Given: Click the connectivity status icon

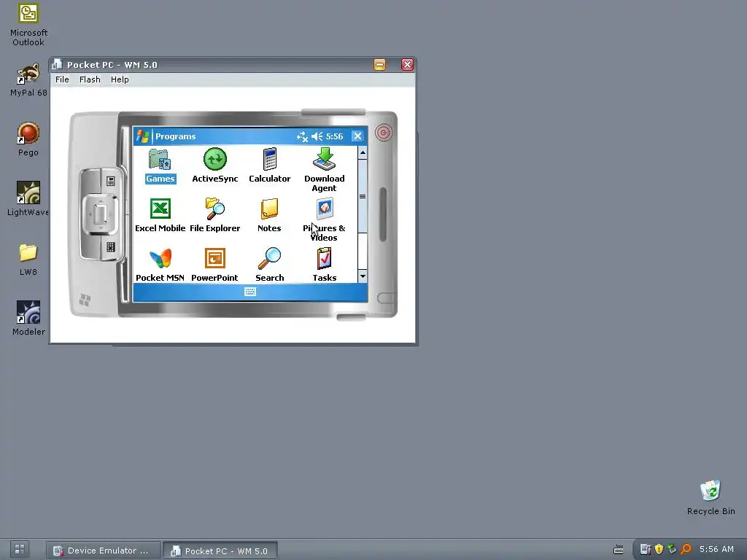Looking at the screenshot, I should (302, 136).
